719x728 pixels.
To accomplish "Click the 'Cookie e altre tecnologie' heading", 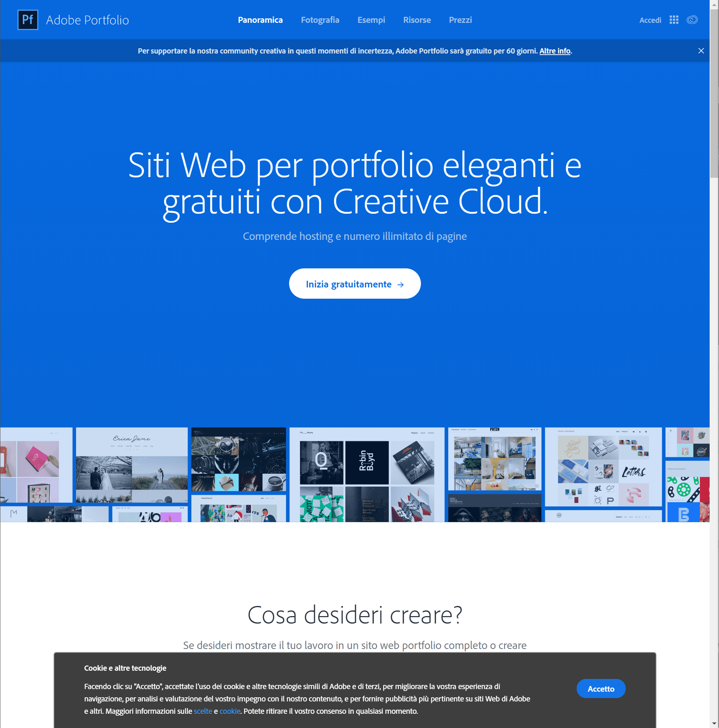I will [x=125, y=668].
